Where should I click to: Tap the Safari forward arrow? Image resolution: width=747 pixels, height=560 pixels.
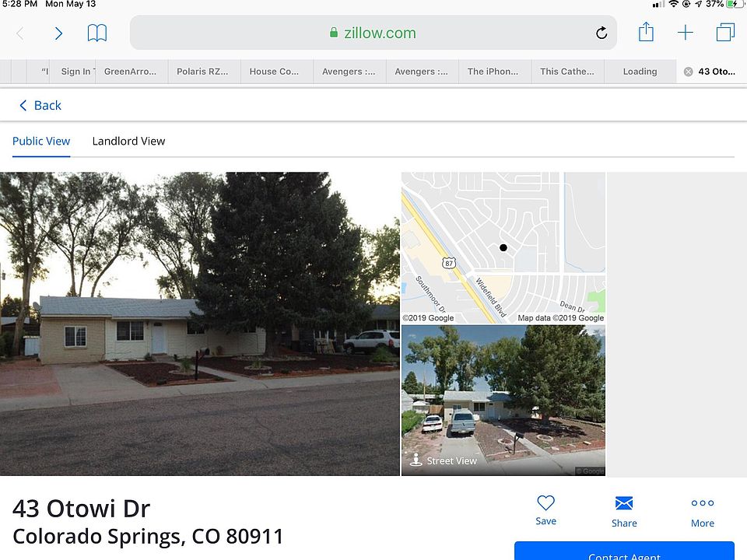click(58, 33)
